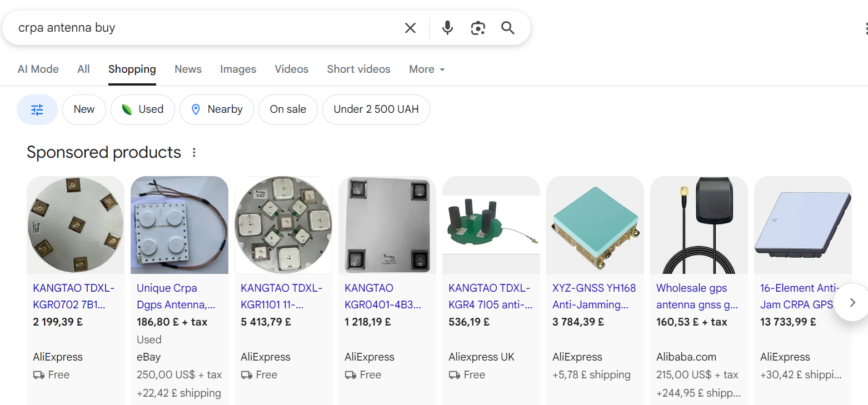Open the XYZ-GNSS YH168 Anti-Jamming product link
This screenshot has height=405, width=868.
[593, 296]
